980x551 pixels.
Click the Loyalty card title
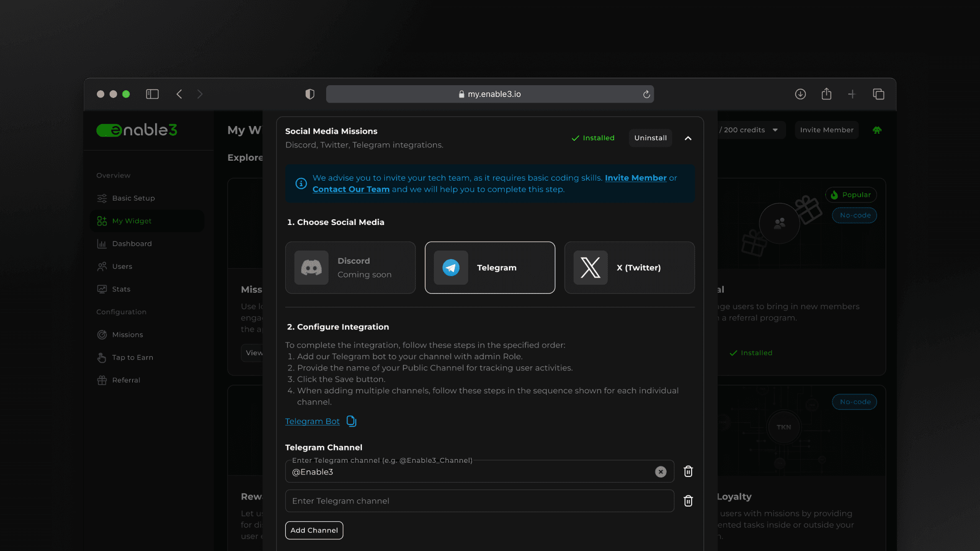[x=734, y=497]
